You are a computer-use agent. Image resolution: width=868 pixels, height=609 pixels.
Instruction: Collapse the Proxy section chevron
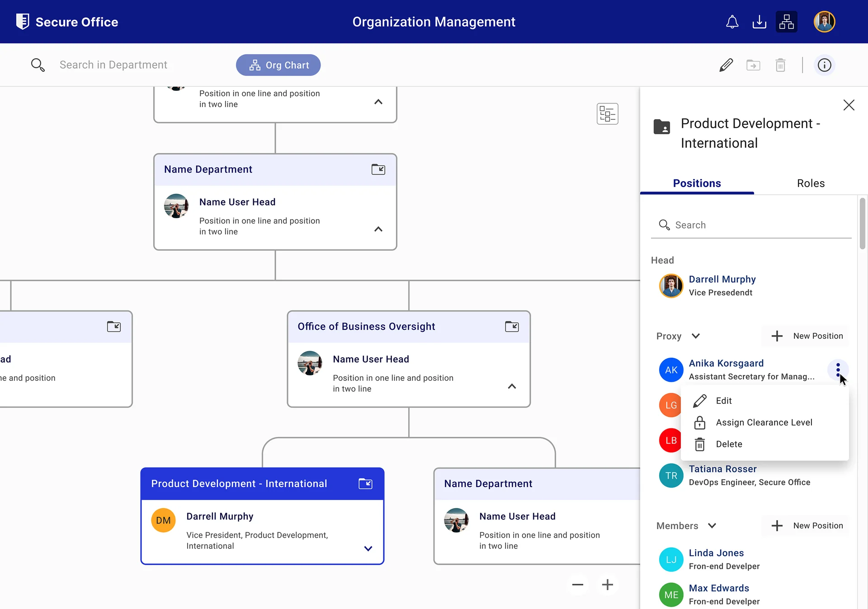tap(696, 336)
